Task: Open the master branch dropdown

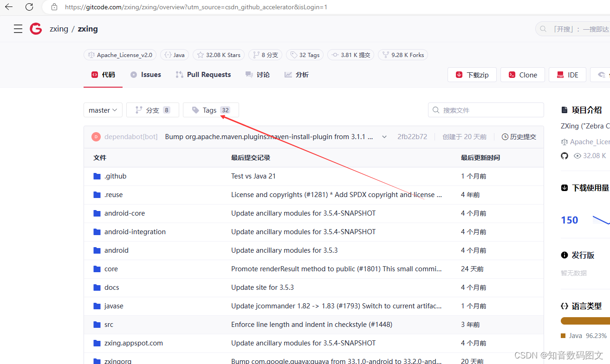Action: coord(103,110)
